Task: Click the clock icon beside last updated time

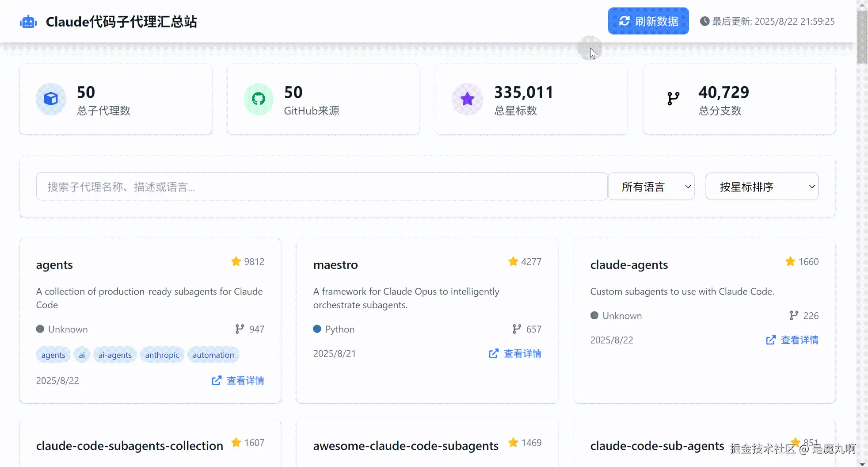Action: coord(704,21)
